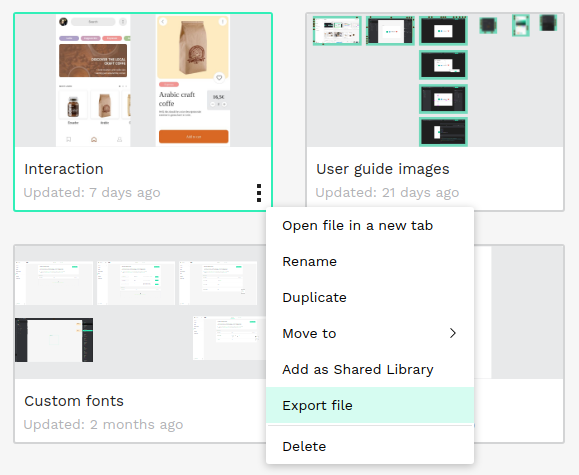Image resolution: width=579 pixels, height=475 pixels.
Task: Open the Custom fonts file thumbnail
Action: 140,312
